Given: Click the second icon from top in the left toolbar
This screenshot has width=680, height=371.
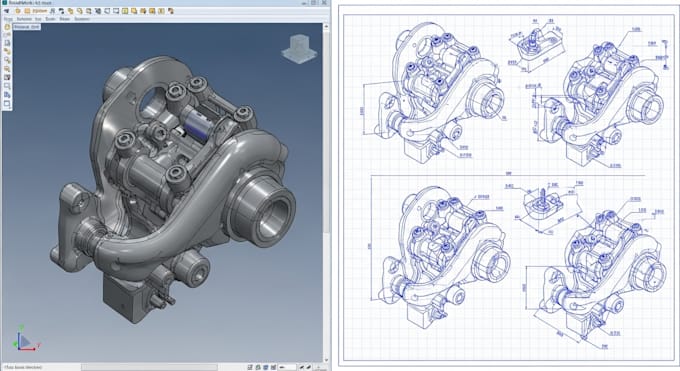Looking at the screenshot, I should (7, 35).
